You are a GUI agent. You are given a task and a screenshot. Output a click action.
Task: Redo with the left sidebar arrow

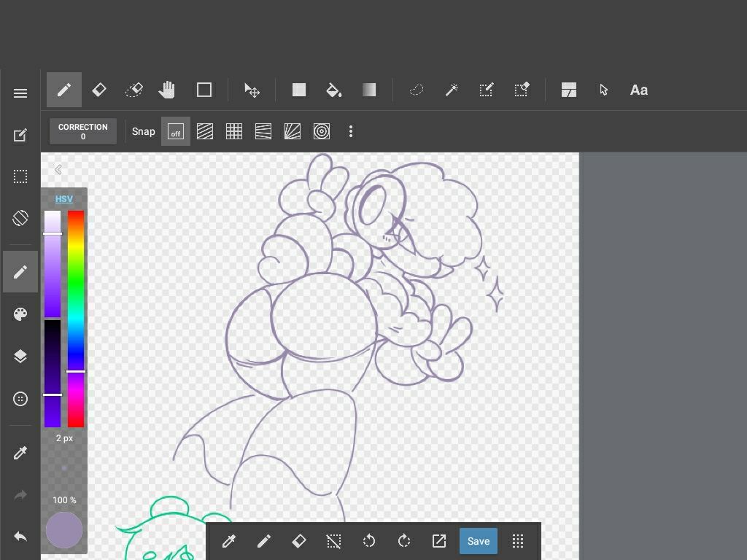pos(20,495)
